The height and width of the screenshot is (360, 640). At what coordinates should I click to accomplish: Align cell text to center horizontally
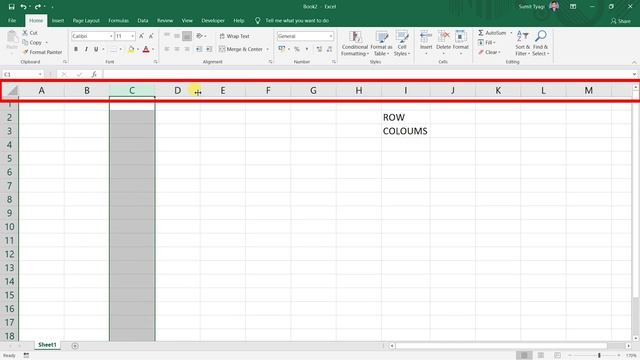[177, 49]
